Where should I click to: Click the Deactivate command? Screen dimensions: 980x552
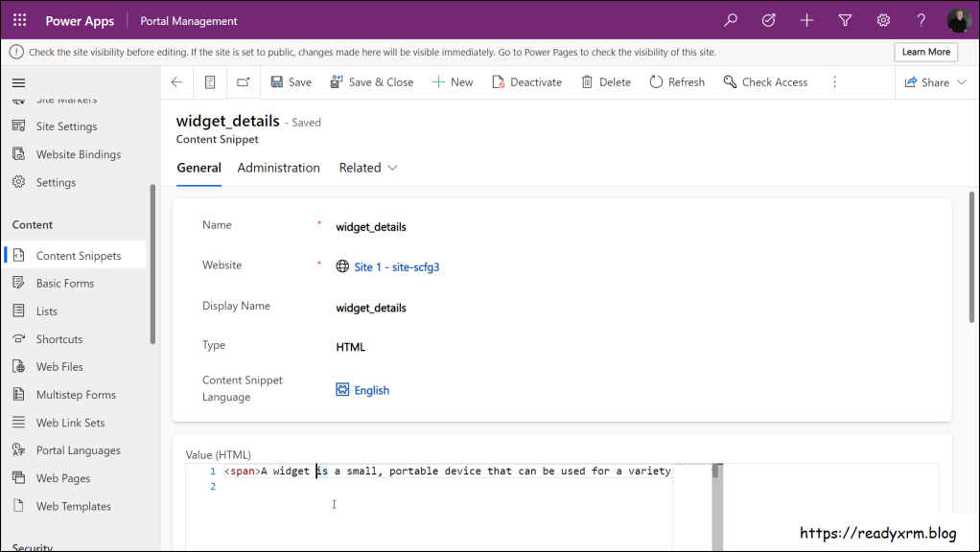point(526,82)
